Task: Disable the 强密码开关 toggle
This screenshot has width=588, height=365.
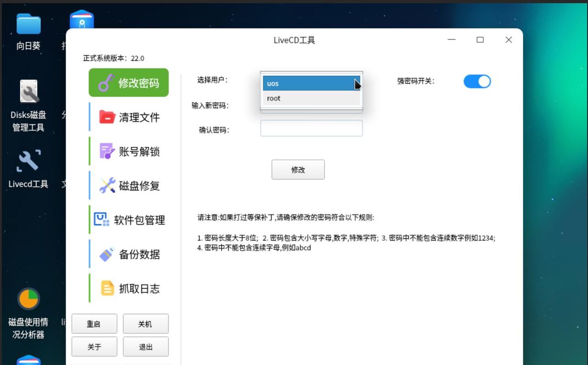Action: (477, 81)
